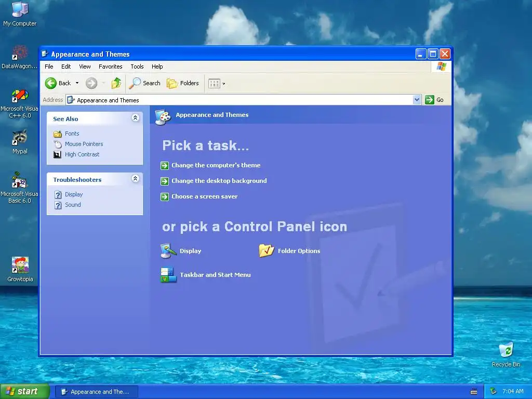Choose Change the computer's theme task
Image resolution: width=532 pixels, height=399 pixels.
(216, 165)
